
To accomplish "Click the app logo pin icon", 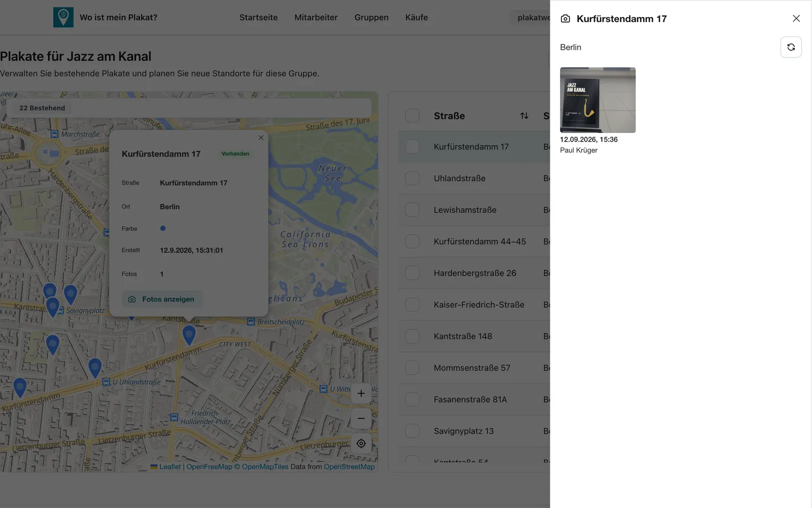I will pos(63,17).
